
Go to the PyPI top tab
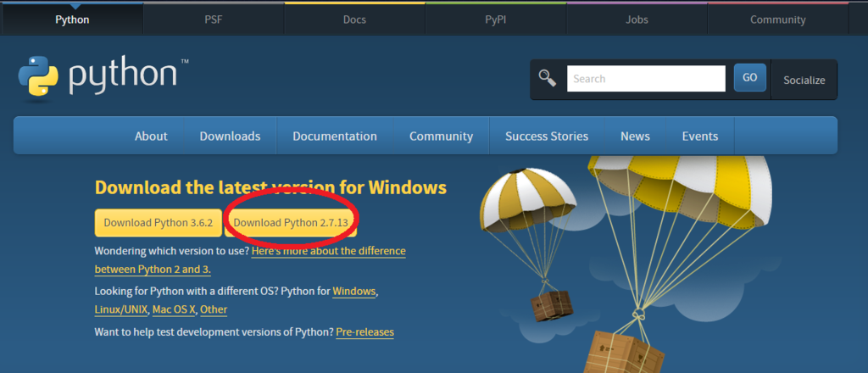(495, 19)
